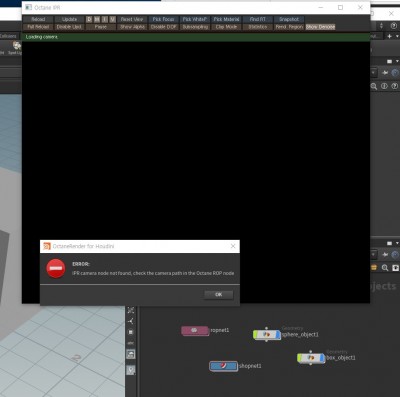Image resolution: width=400 pixels, height=397 pixels.
Task: Click the Reload button in Octane IPR
Action: 38,19
